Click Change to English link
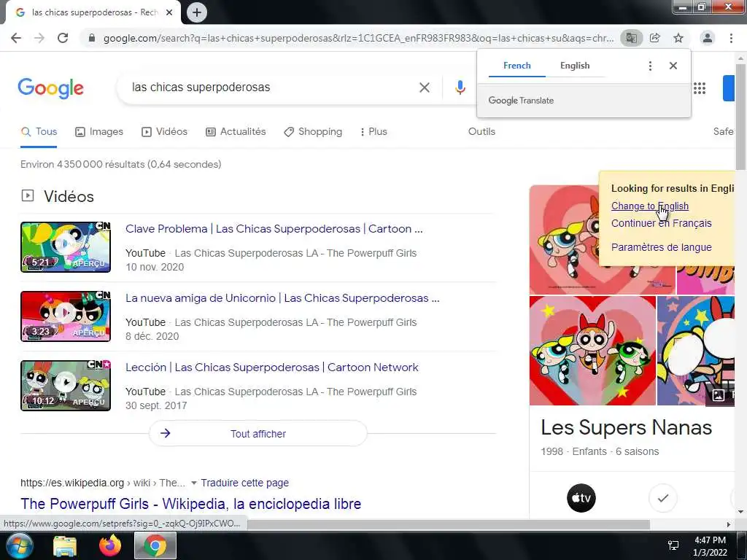This screenshot has height=560, width=747. [650, 206]
